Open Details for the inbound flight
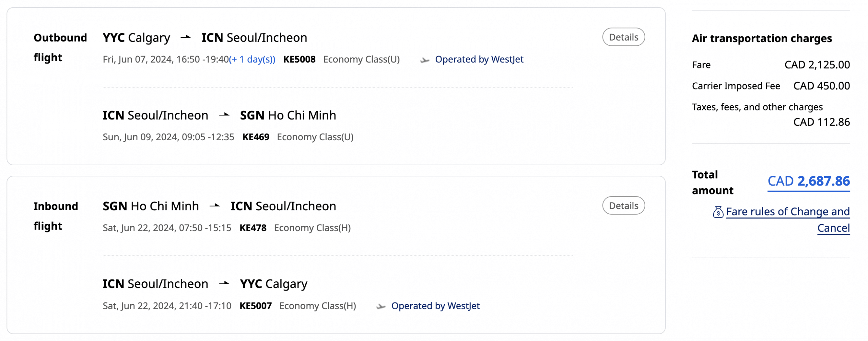 tap(623, 206)
